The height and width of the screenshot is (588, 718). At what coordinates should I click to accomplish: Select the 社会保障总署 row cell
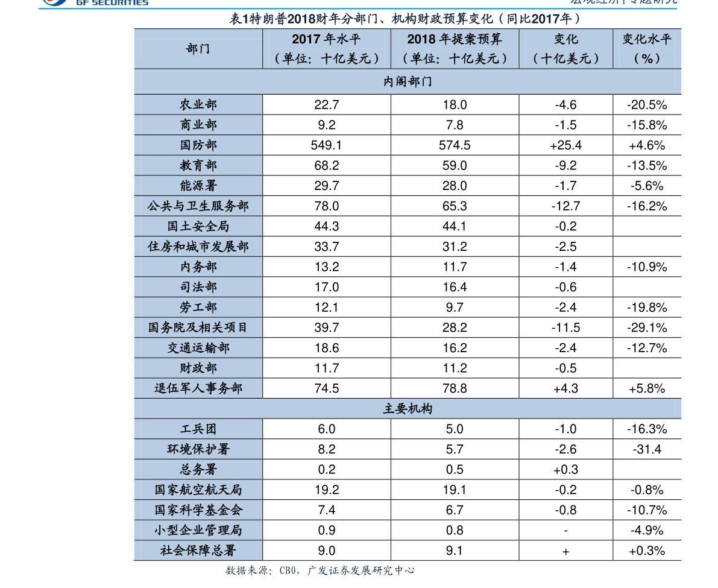click(x=198, y=550)
